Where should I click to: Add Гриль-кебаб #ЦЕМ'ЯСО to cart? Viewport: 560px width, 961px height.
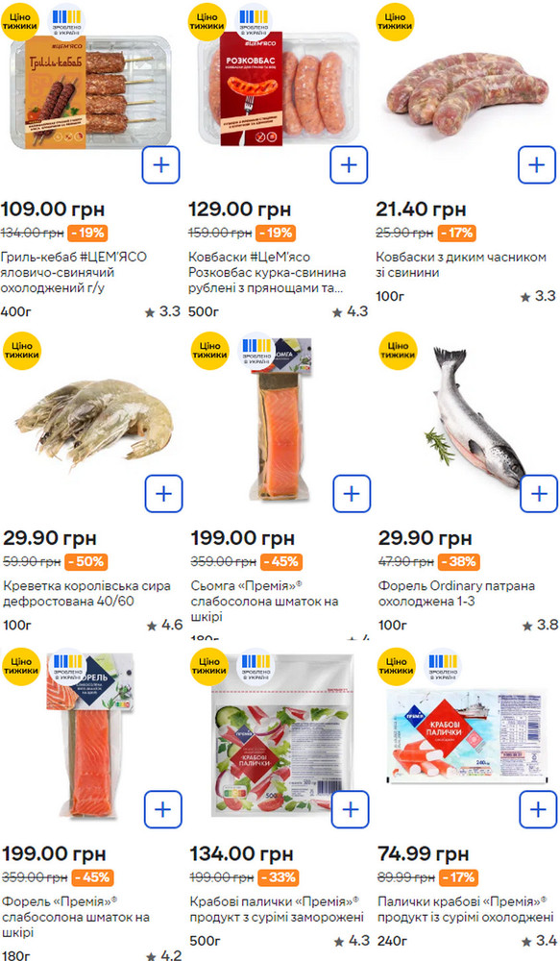(160, 165)
